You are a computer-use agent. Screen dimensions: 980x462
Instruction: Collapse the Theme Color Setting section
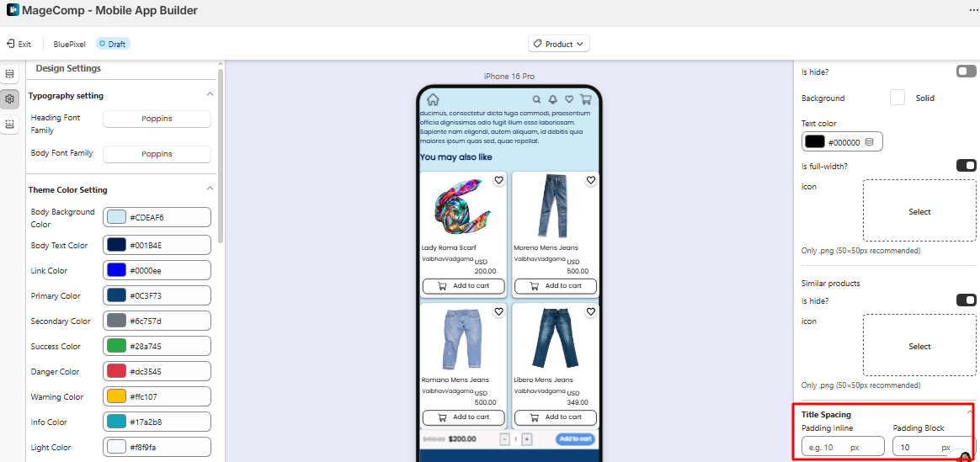pyautogui.click(x=210, y=189)
